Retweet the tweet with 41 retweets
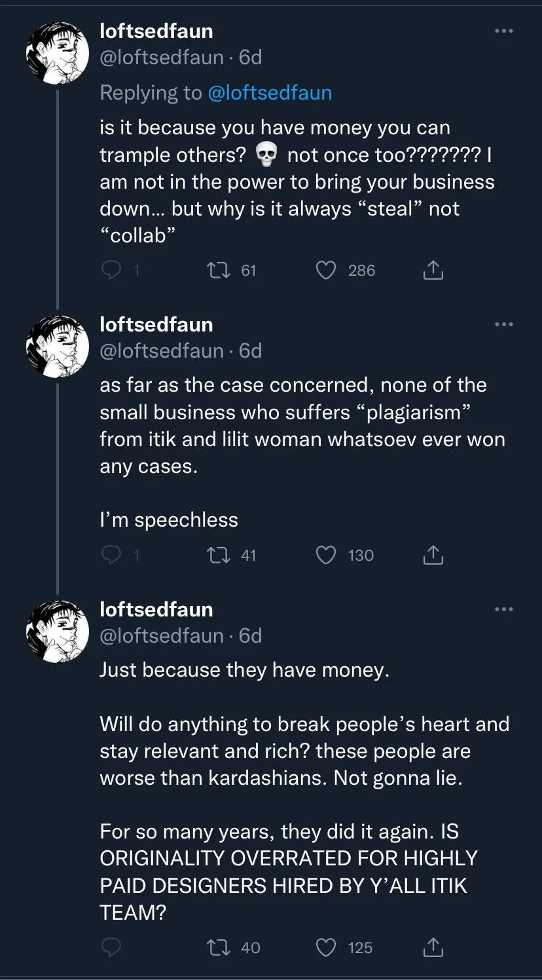 [x=215, y=556]
